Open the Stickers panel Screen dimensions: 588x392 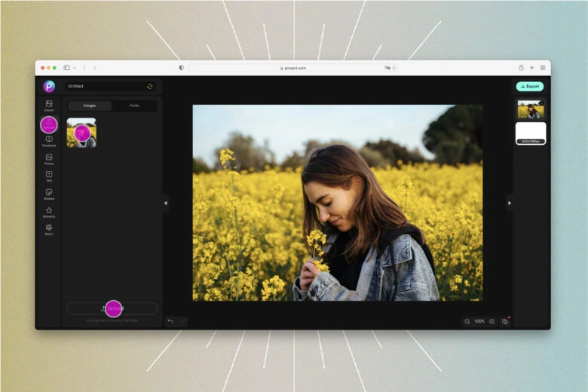[49, 194]
